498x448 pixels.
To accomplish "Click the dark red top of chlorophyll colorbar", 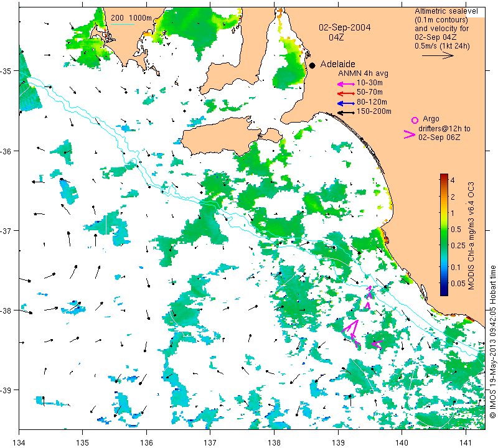I will pos(444,176).
